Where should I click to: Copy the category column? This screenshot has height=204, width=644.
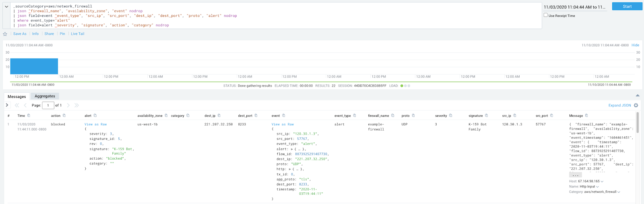188,116
